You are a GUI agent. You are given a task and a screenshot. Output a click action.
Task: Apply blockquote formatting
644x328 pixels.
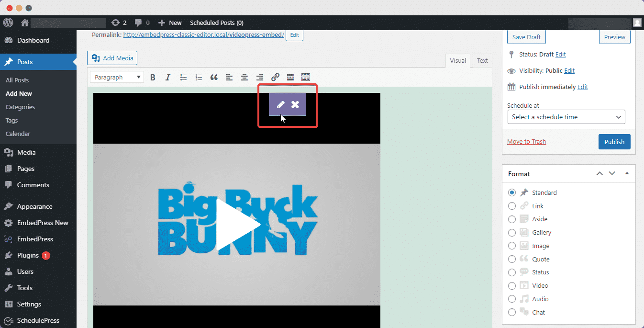(x=214, y=77)
